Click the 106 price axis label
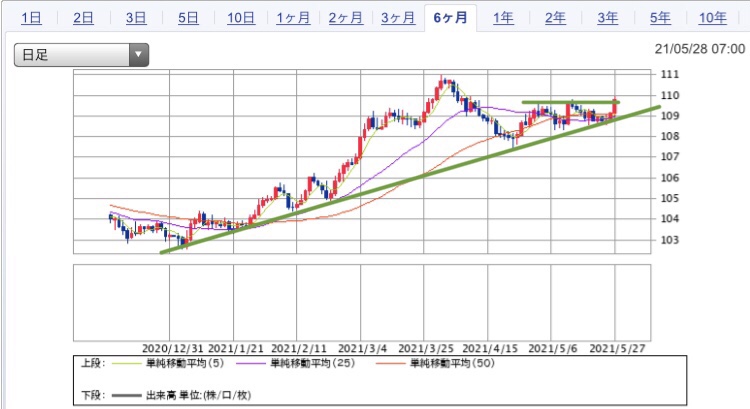Screen dimensions: 750x409 (670, 178)
